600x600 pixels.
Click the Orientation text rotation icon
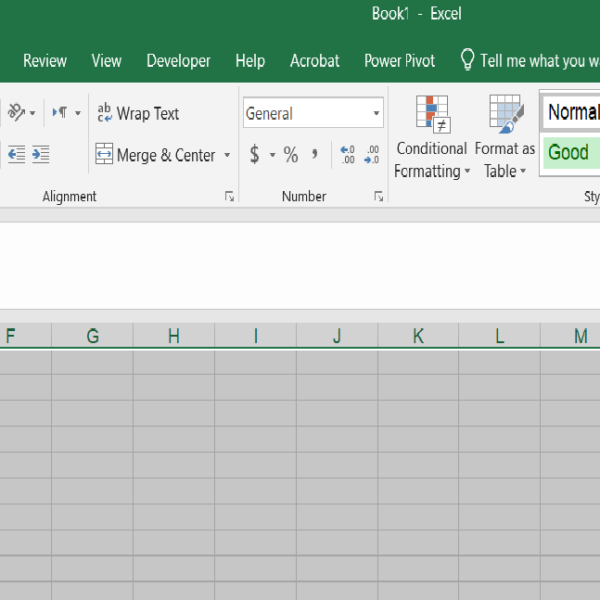coord(16,112)
